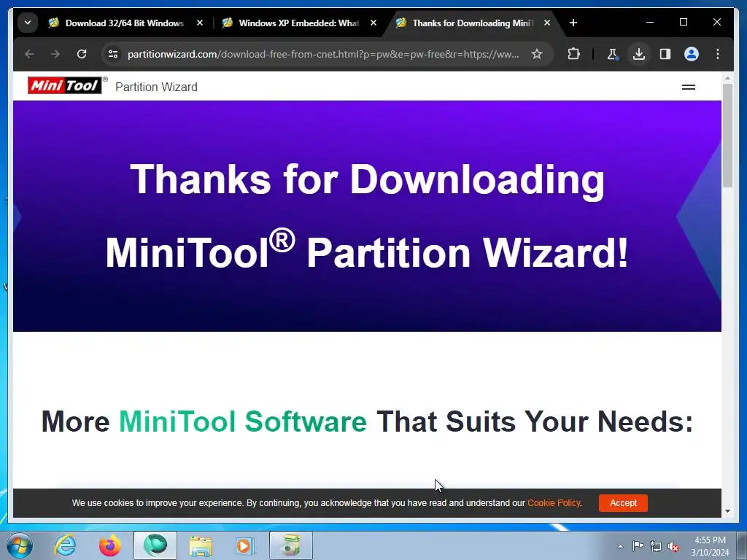Switch to Windows XP Embedded tab

click(298, 23)
